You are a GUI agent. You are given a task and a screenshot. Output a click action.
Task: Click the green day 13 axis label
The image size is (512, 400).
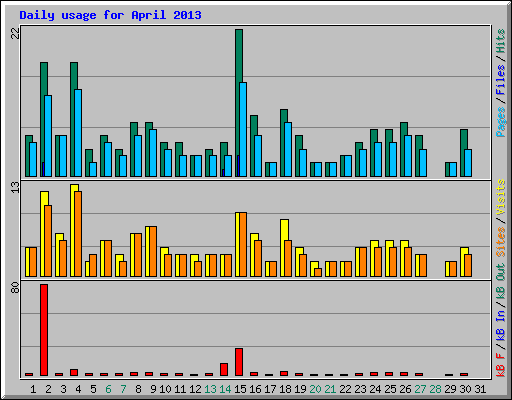coord(210,389)
